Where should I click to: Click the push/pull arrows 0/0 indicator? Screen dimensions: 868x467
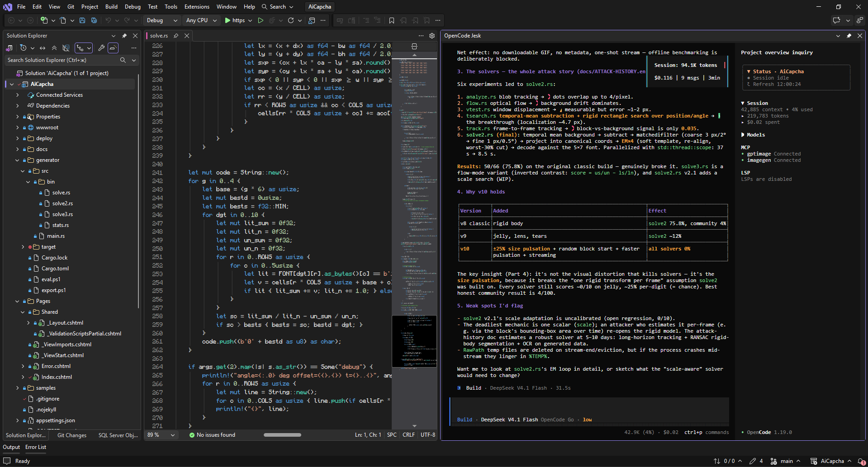point(727,461)
